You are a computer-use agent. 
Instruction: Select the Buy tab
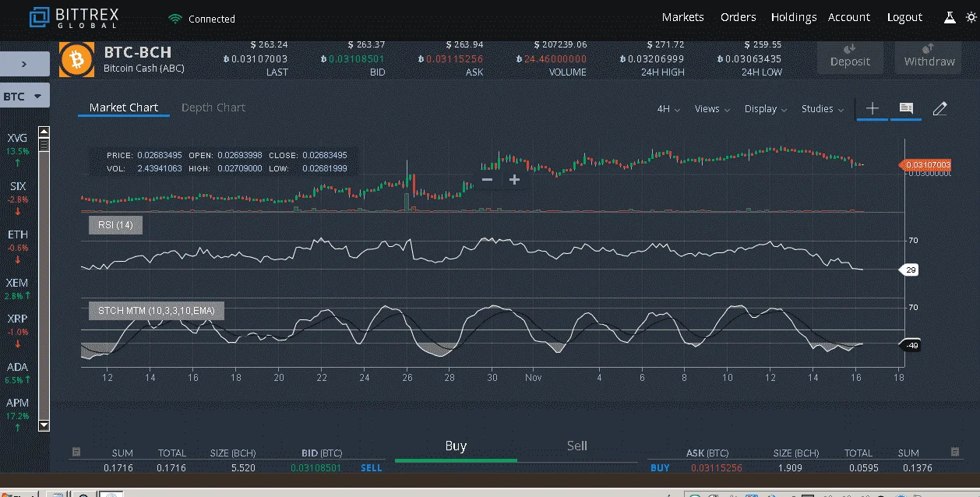point(456,446)
